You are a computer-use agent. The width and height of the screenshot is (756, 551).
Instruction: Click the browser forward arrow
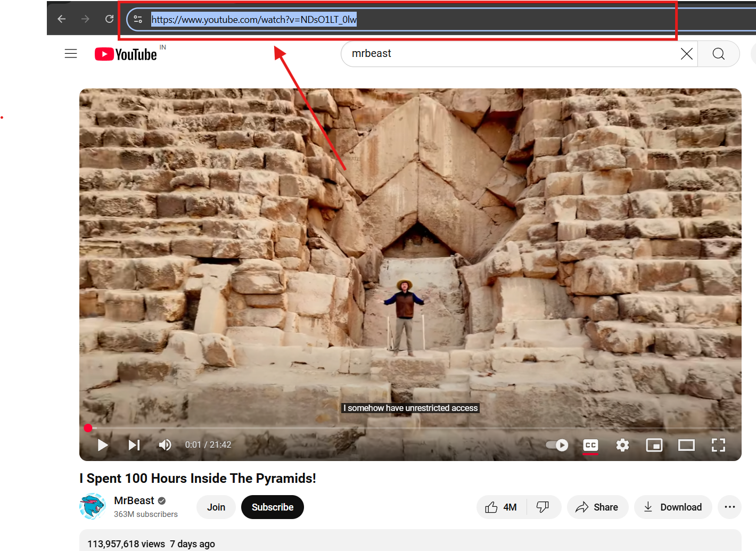(85, 19)
